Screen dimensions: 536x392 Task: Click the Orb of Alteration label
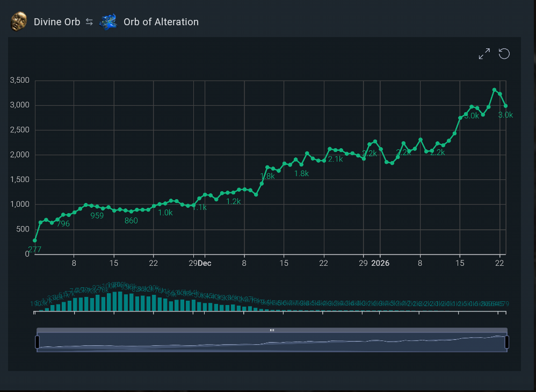click(161, 22)
